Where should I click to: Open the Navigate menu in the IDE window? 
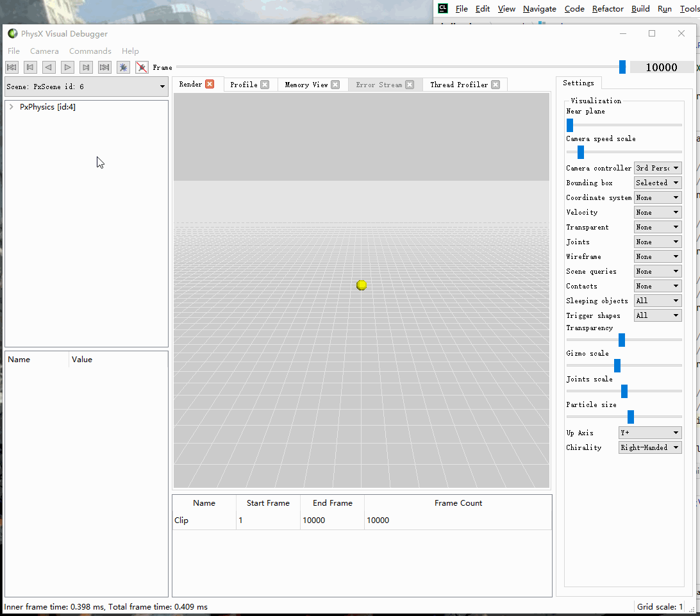click(540, 9)
